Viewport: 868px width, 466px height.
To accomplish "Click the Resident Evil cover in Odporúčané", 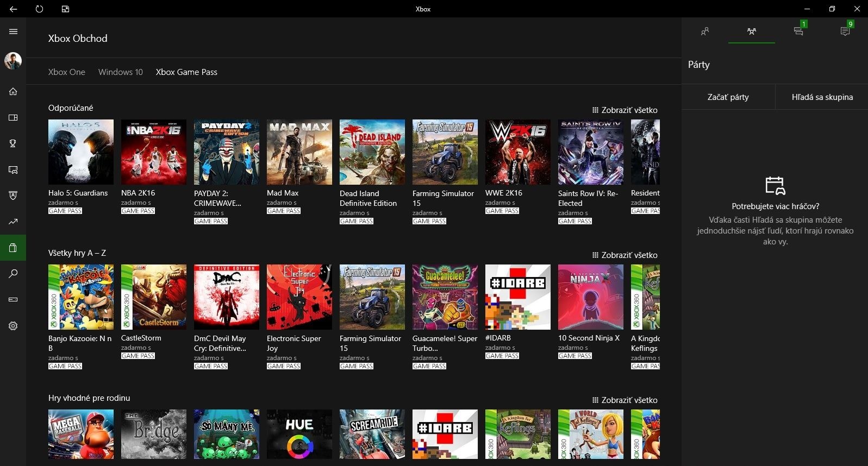I will pos(645,152).
